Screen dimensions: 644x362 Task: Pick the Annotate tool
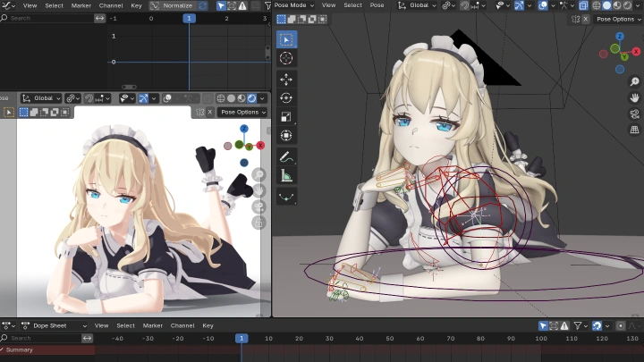(x=286, y=156)
